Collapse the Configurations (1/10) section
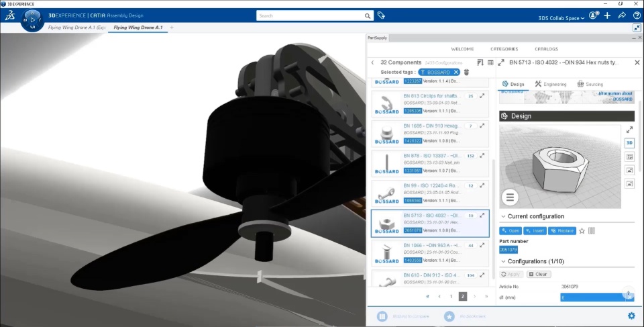The width and height of the screenshot is (644, 327). tap(504, 262)
